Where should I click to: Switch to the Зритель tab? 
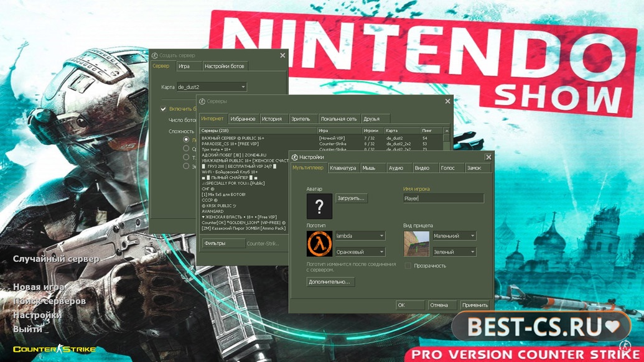[x=304, y=119]
